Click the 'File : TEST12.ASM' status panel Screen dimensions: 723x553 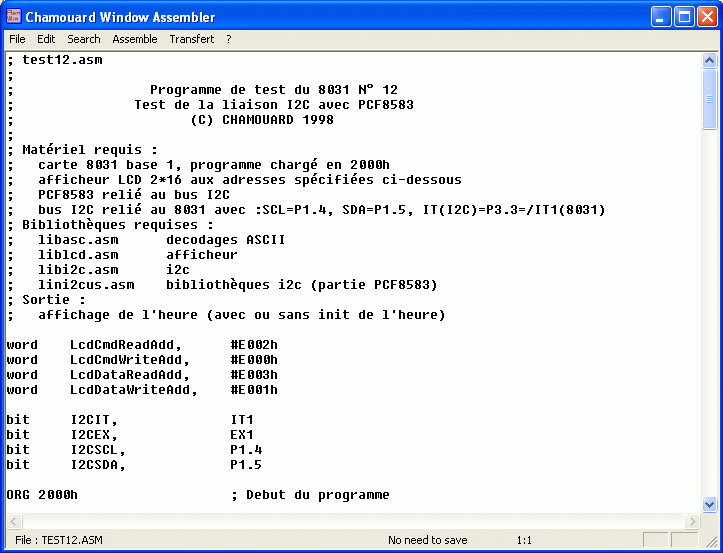click(60, 540)
